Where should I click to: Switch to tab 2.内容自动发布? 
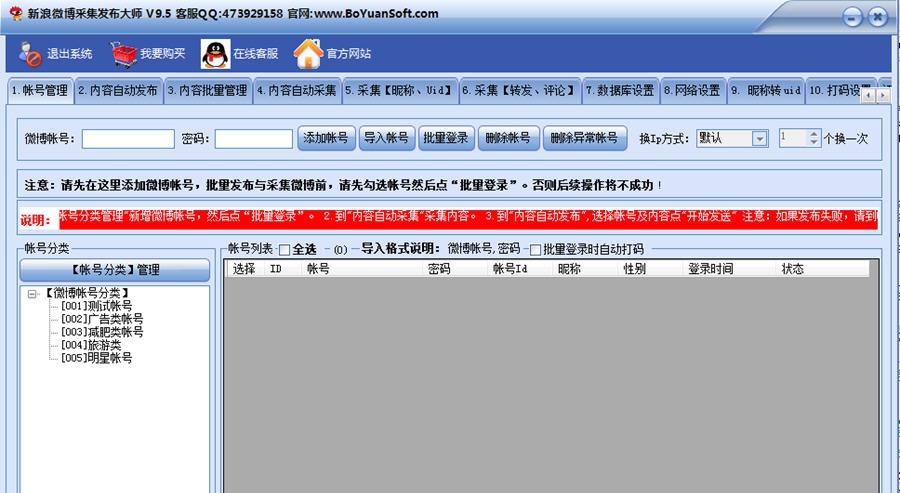click(119, 91)
